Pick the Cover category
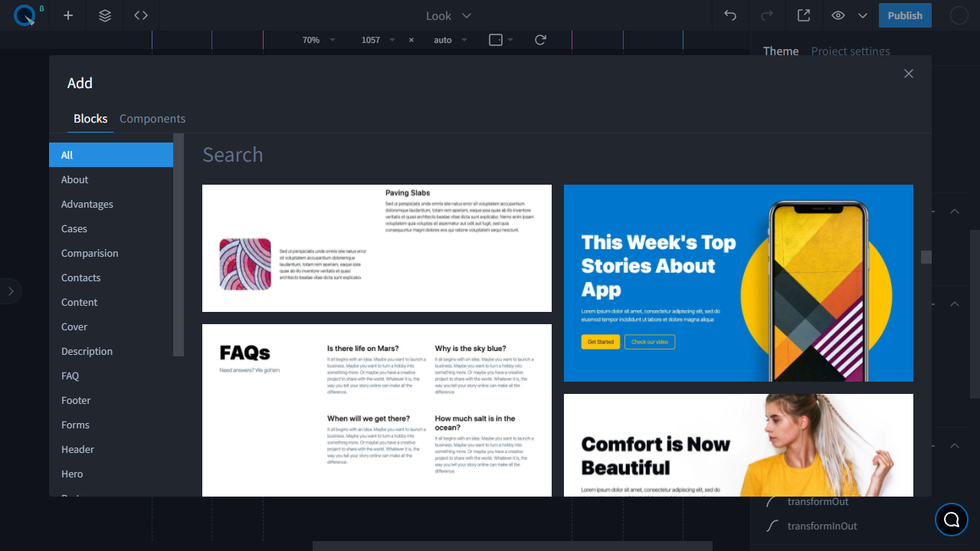Screen dimensions: 980x551 click(x=111, y=326)
